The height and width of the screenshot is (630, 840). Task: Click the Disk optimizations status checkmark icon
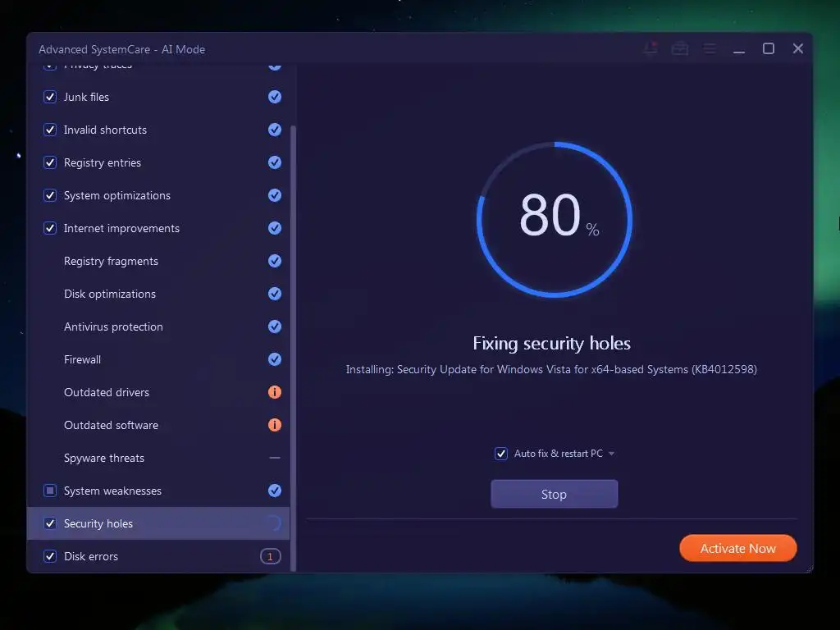274,294
